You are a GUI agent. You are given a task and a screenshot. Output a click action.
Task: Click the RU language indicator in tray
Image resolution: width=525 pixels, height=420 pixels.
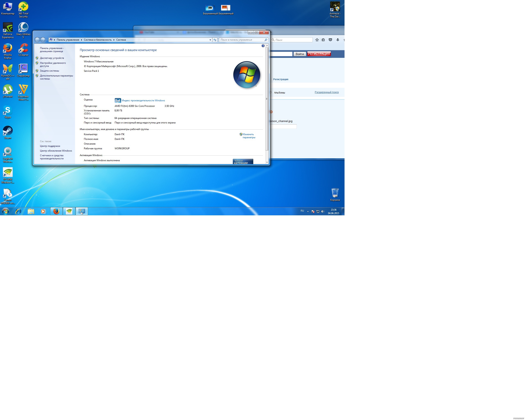302,211
